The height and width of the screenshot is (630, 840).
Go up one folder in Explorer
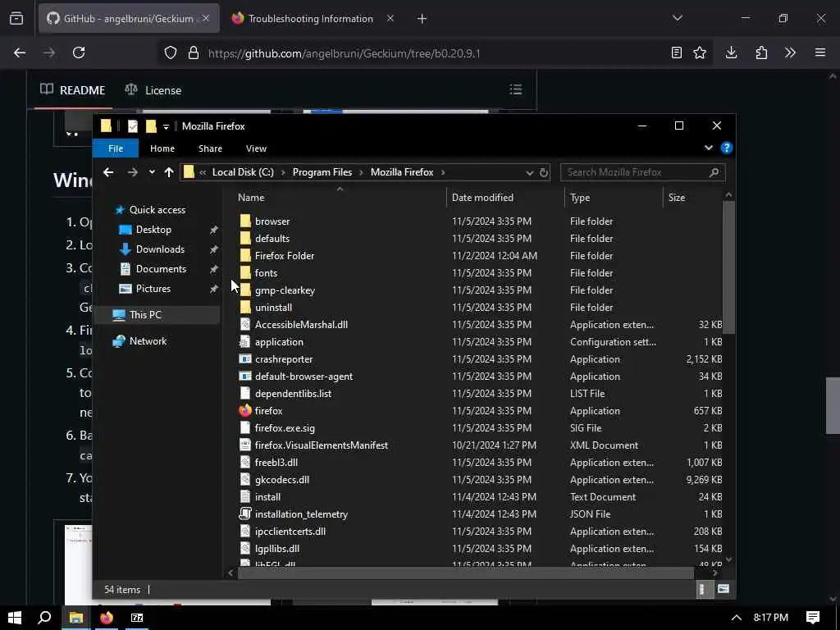pyautogui.click(x=169, y=172)
